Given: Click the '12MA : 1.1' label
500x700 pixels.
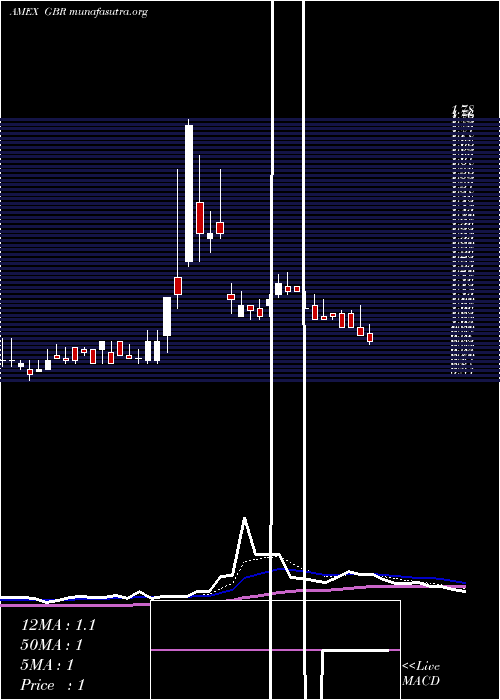Looking at the screenshot, I should coord(58,625).
